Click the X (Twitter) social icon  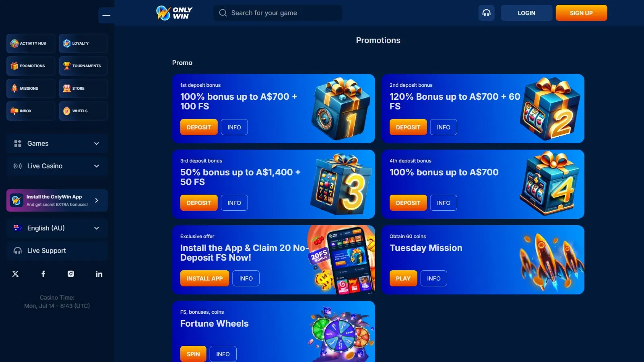click(x=15, y=274)
